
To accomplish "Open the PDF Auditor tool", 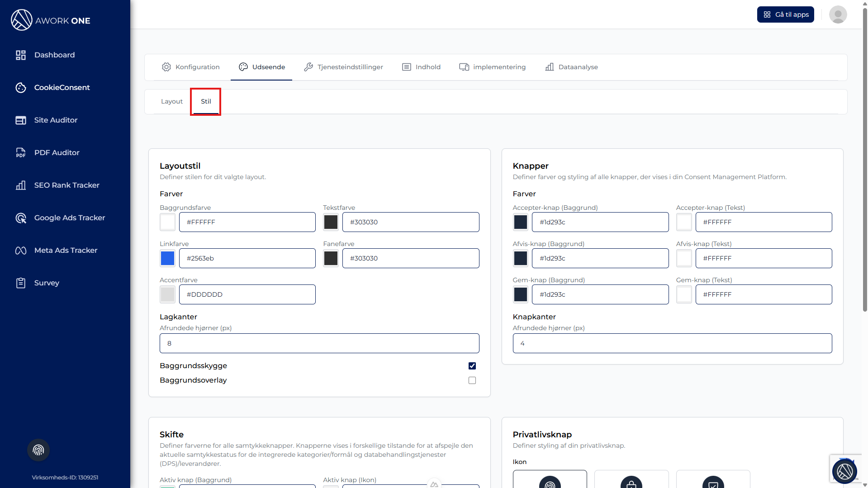I will (x=57, y=152).
